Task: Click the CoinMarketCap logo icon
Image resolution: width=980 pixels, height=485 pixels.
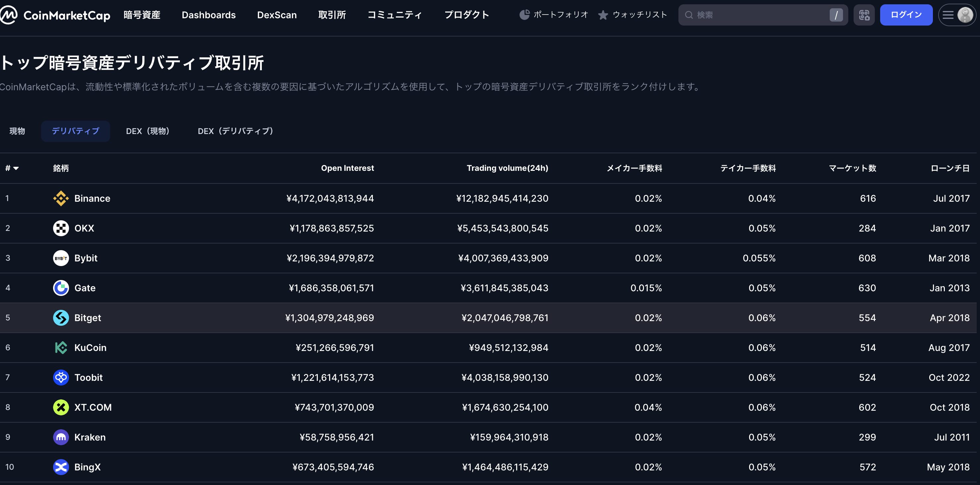Action: 8,15
